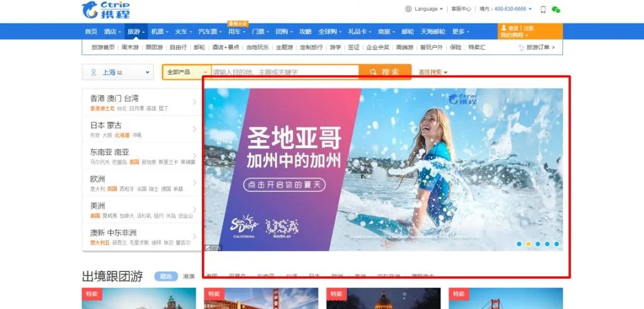Expand the 美洲 category arrow
Viewport: 644px width, 309px height.
click(x=195, y=209)
